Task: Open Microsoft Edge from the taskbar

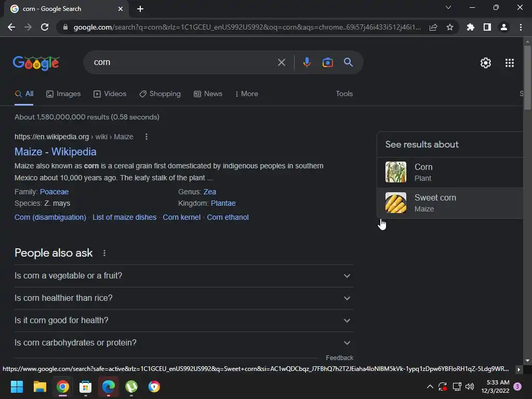Action: coord(108,387)
